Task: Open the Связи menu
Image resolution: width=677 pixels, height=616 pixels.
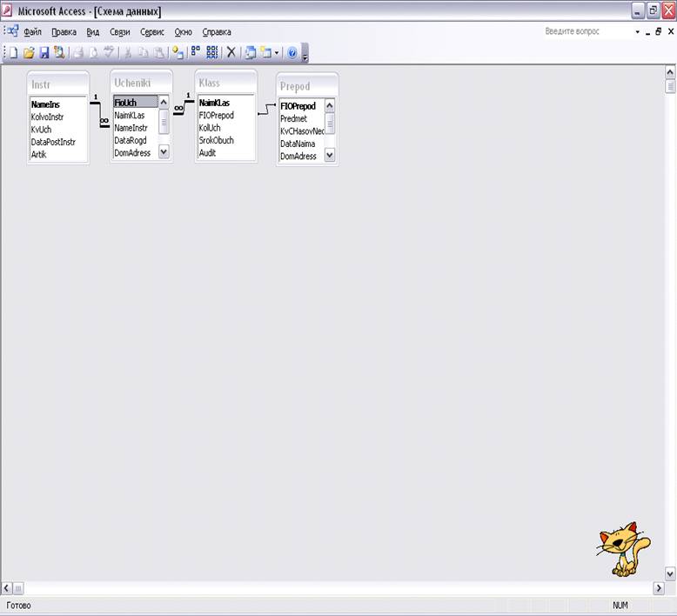Action: coord(119,32)
